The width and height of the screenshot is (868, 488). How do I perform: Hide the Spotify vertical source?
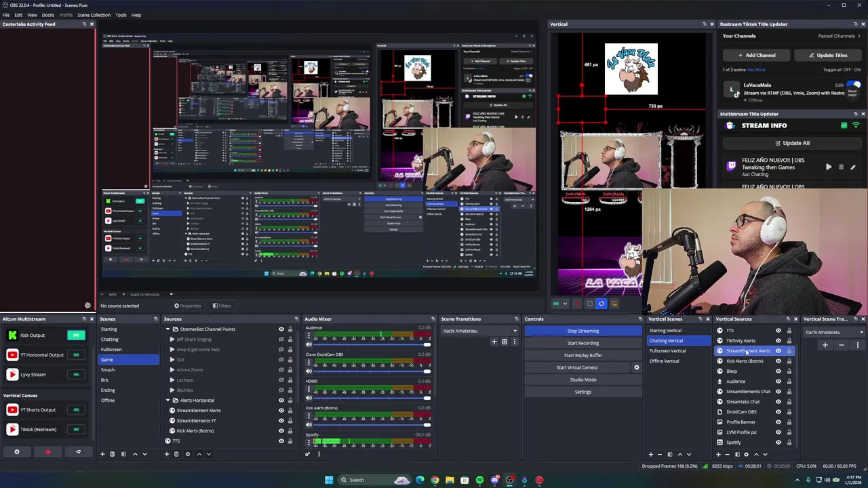[x=778, y=442]
